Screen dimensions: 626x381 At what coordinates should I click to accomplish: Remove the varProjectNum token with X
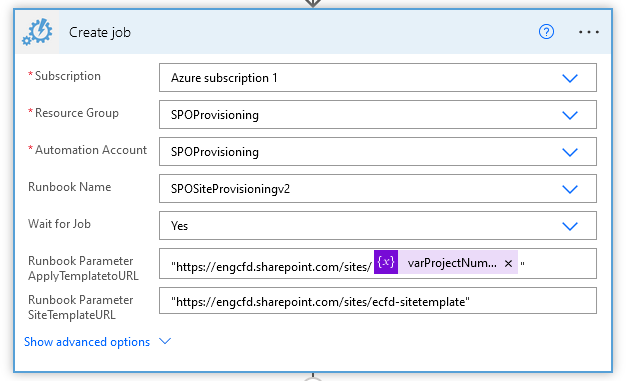pyautogui.click(x=508, y=264)
